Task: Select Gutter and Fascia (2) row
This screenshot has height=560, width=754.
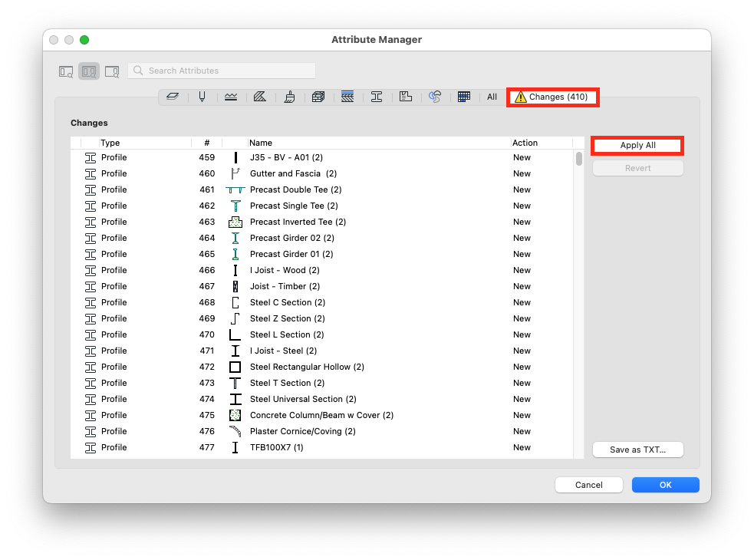Action: [x=322, y=173]
